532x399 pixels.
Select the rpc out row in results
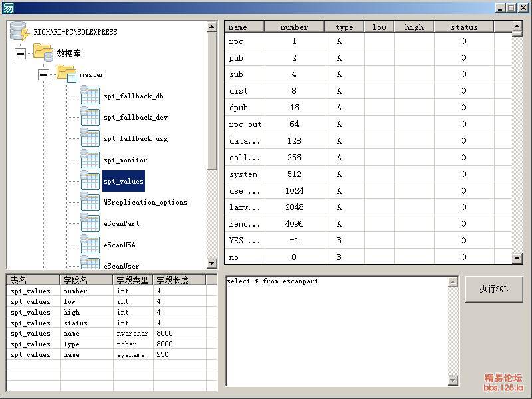tap(245, 124)
